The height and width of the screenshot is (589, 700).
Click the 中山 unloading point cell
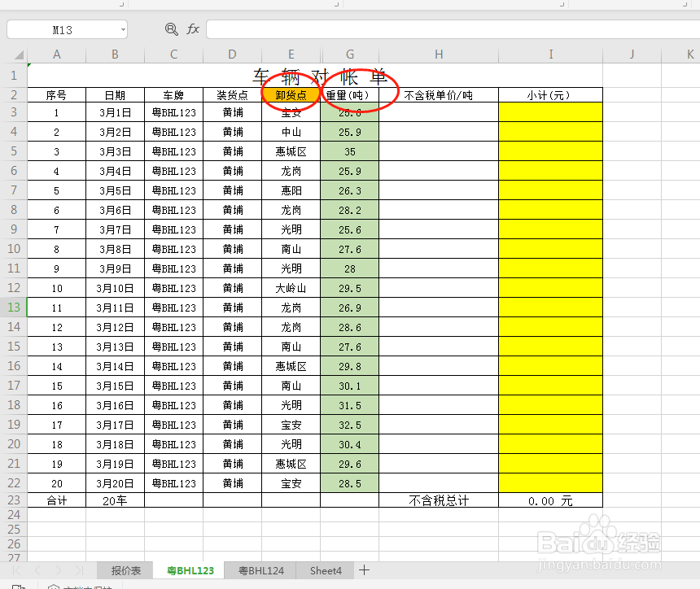[x=291, y=132]
